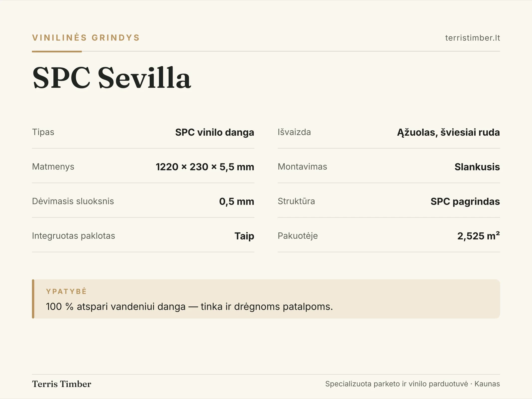532x399 pixels.
Task: Click the Terris Timber footer logo
Action: pos(62,384)
